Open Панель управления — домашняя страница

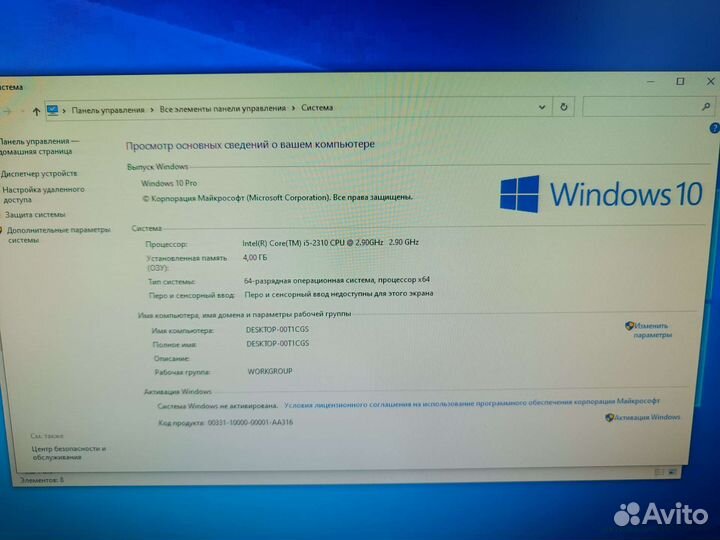click(x=38, y=146)
